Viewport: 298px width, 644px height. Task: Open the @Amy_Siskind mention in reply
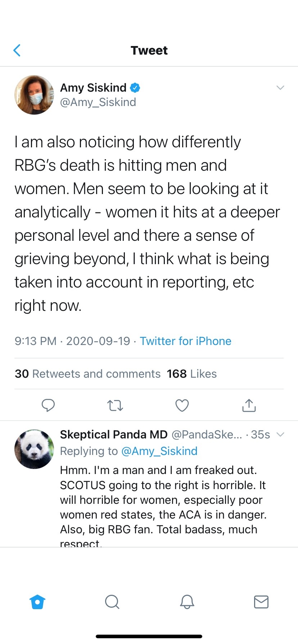coord(159,451)
